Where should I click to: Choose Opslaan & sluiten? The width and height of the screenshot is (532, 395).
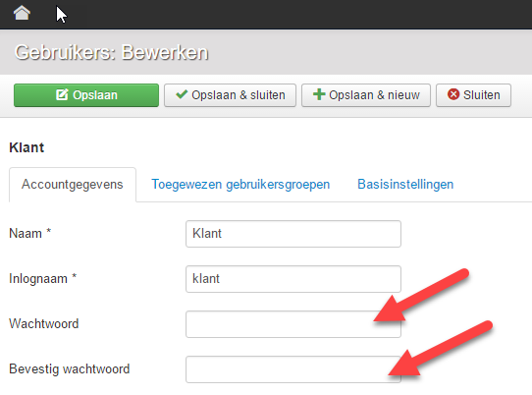[230, 95]
